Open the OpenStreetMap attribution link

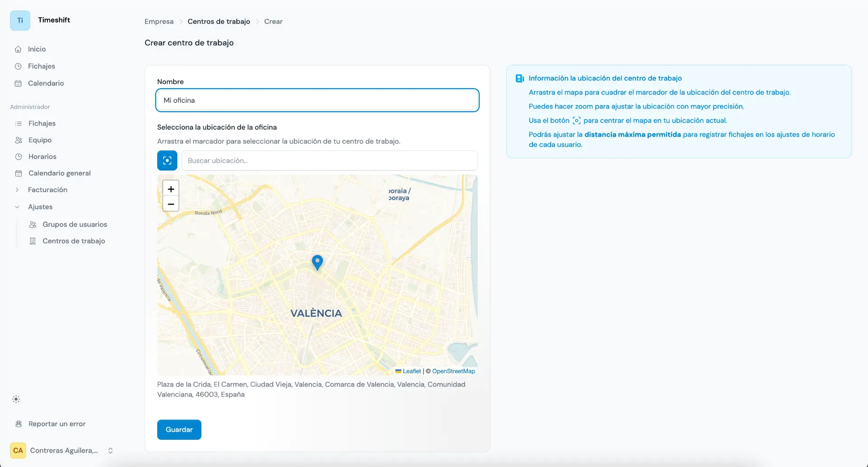tap(453, 371)
